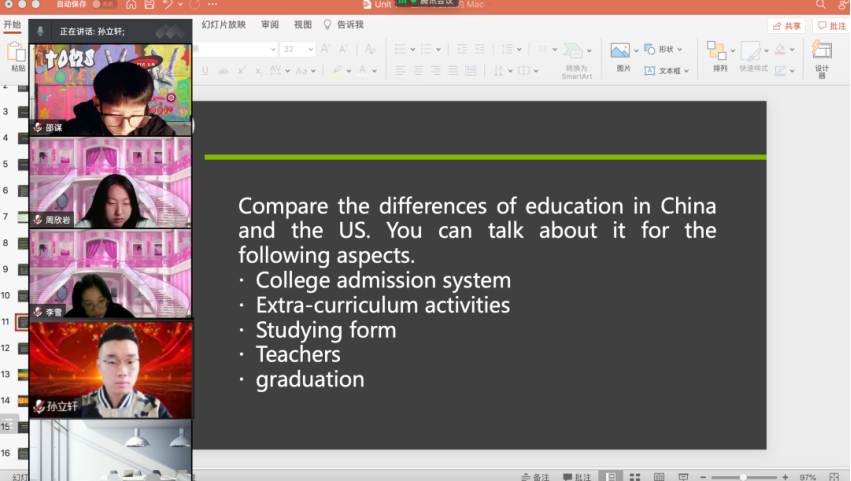Open the Designer (设计器) icon
This screenshot has height=481, width=851.
coord(822,51)
